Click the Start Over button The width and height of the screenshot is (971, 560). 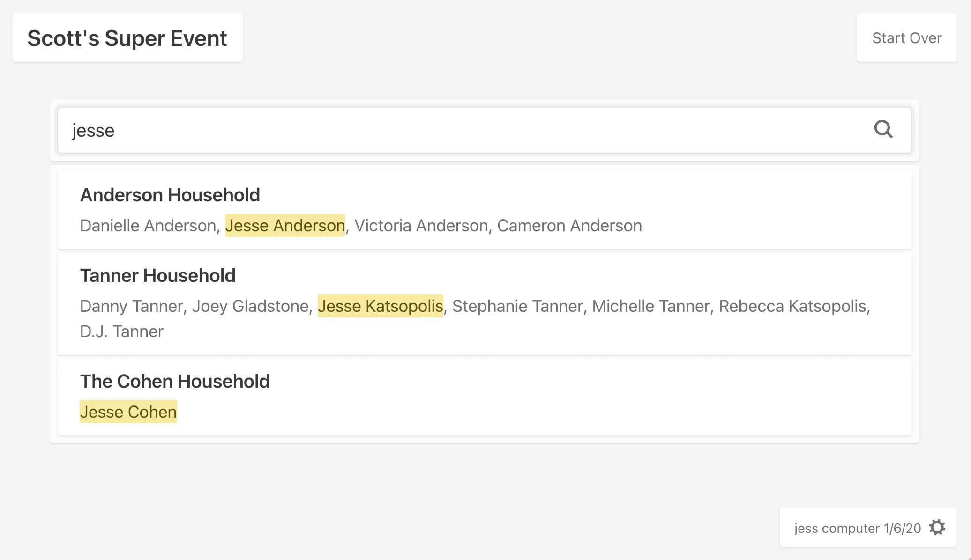coord(906,38)
